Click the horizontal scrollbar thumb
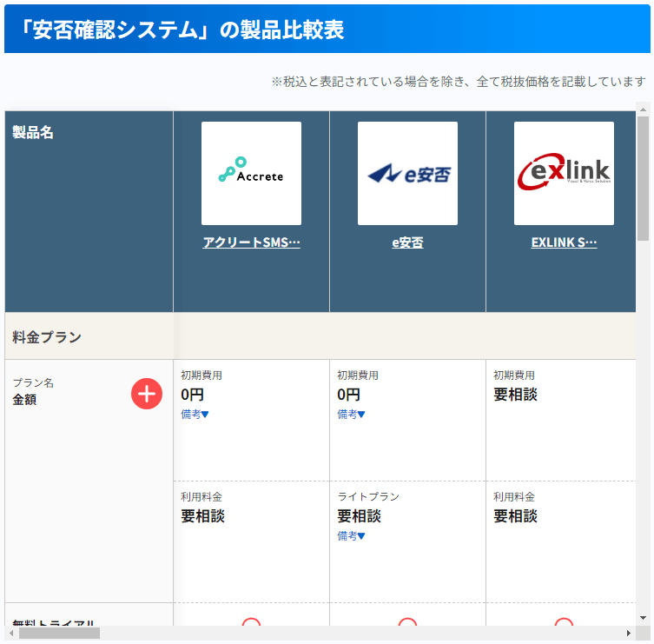The height and width of the screenshot is (644, 654). pyautogui.click(x=59, y=634)
